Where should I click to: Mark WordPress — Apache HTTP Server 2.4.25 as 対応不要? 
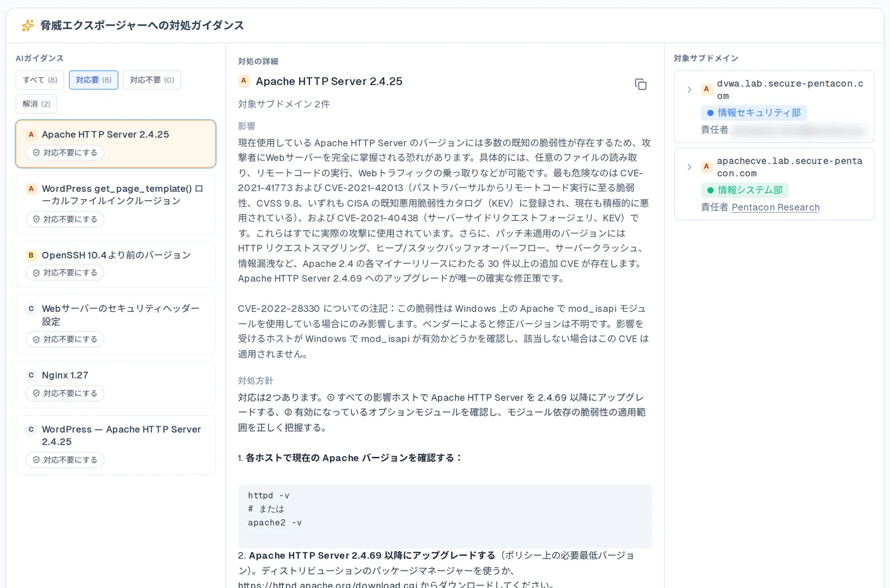click(x=65, y=460)
